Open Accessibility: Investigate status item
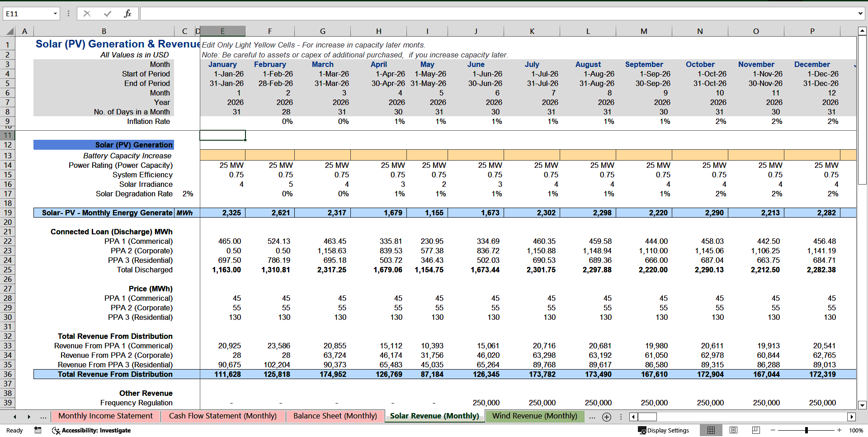Screen dimensions: 868x437 pyautogui.click(x=92, y=430)
